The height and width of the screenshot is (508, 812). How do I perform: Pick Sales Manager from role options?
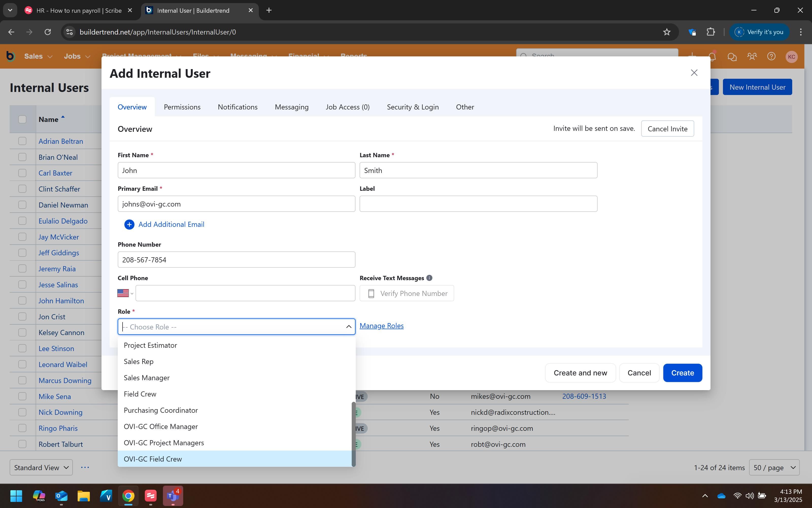point(235,378)
